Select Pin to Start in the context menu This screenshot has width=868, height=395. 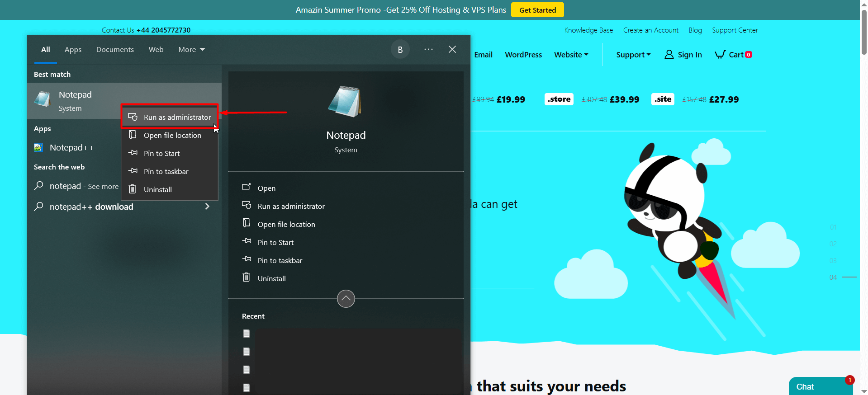[x=170, y=153]
